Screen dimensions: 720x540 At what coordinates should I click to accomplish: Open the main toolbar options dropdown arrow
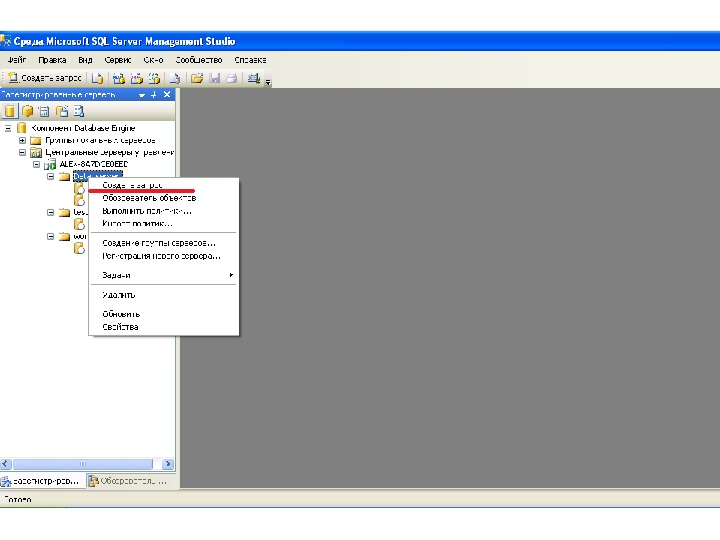[x=268, y=82]
